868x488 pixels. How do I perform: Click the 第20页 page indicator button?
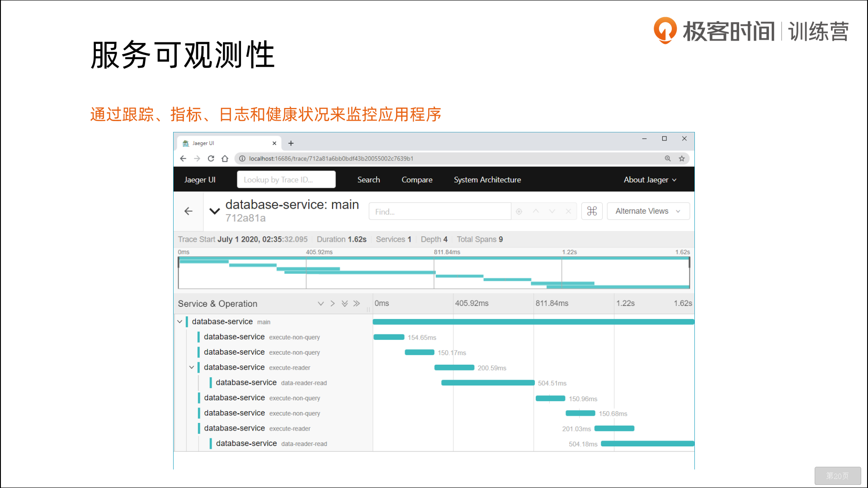(x=838, y=476)
